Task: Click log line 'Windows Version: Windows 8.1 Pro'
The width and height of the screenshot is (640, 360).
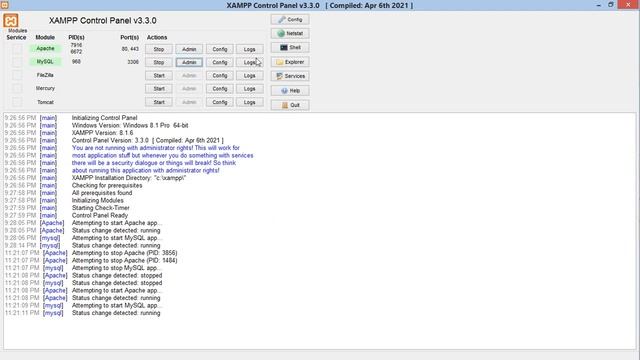Action: pos(130,125)
